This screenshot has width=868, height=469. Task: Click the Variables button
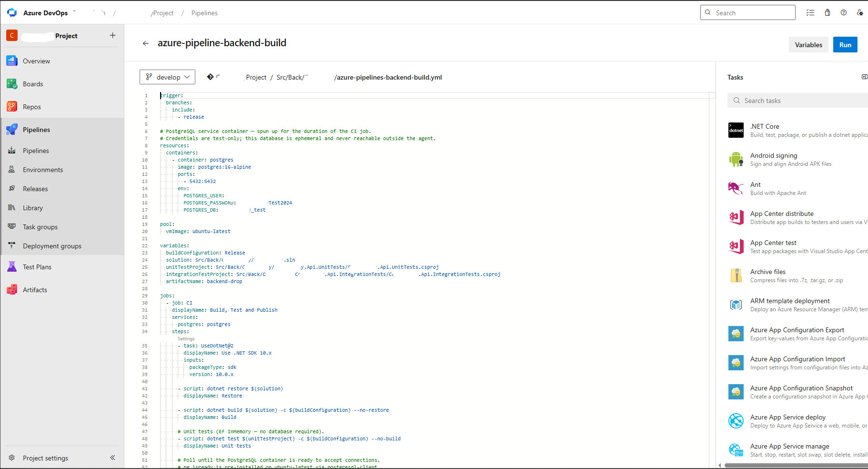[x=808, y=45]
